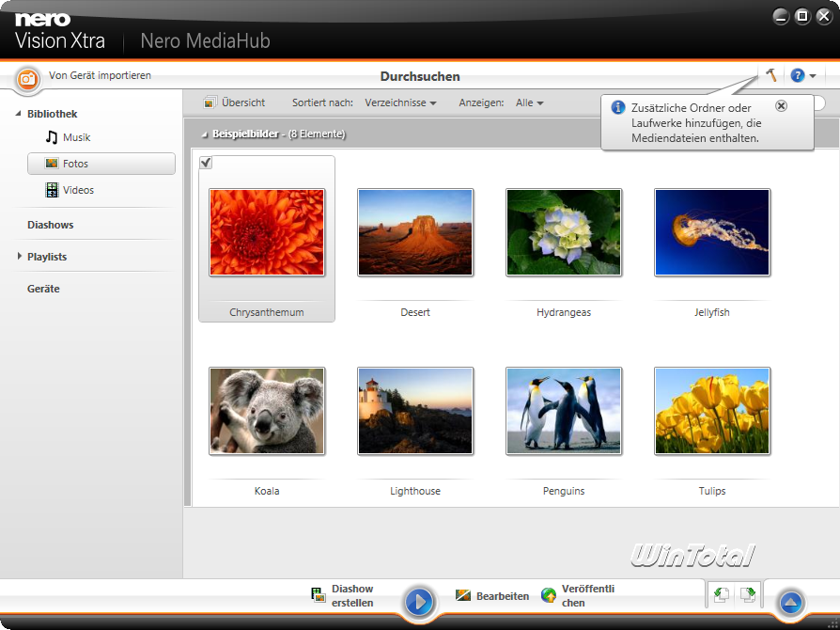Click the Penguins file name
840x630 pixels.
(564, 491)
